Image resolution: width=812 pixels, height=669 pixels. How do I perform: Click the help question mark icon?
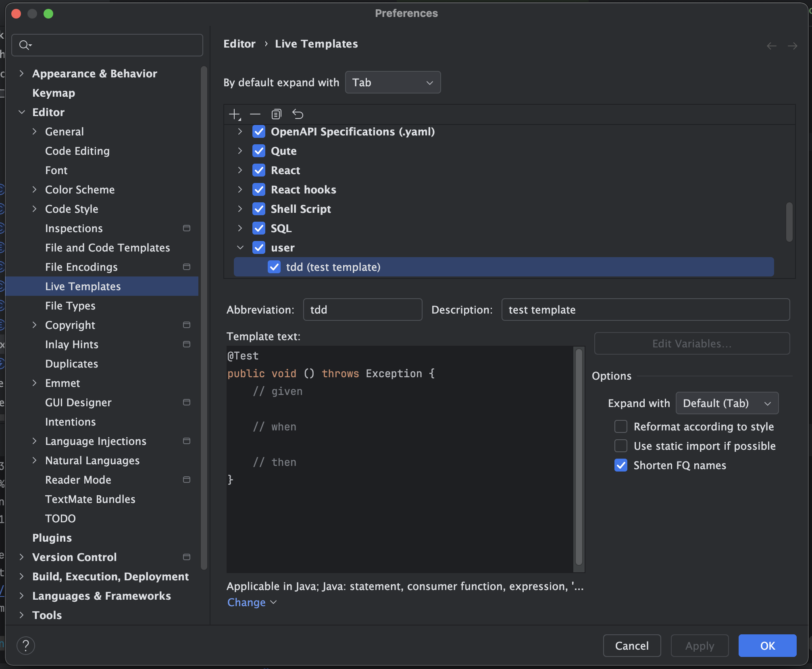(x=26, y=645)
